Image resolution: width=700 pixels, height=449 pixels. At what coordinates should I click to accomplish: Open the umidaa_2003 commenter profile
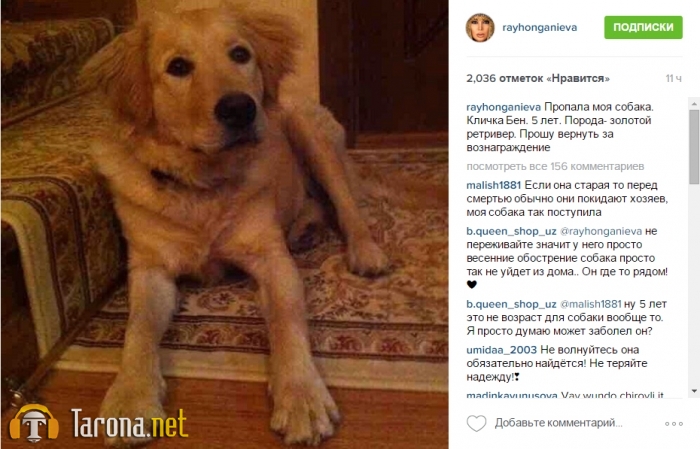click(502, 350)
